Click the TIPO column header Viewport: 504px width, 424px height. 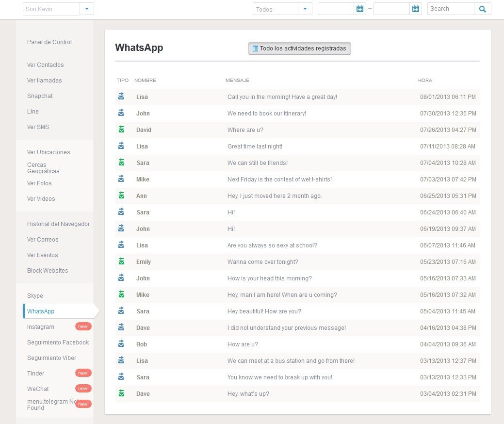[122, 81]
